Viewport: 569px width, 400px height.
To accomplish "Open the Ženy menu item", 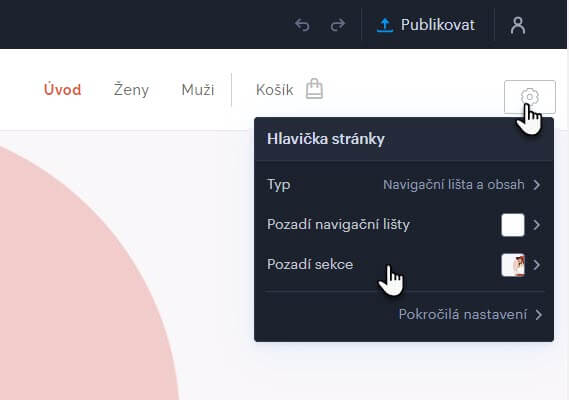I will point(131,89).
